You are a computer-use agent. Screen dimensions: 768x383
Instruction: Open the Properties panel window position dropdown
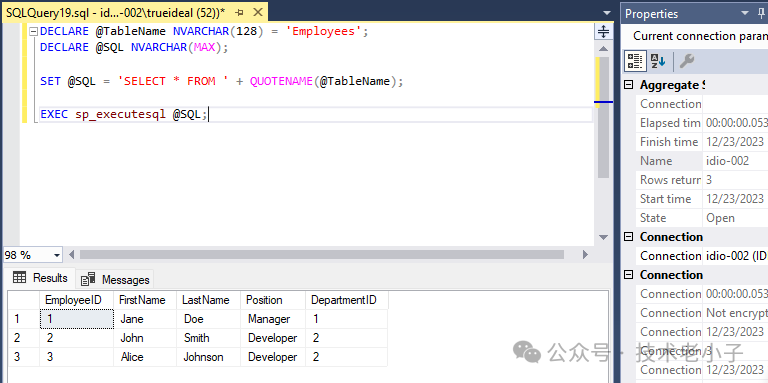pyautogui.click(x=745, y=13)
